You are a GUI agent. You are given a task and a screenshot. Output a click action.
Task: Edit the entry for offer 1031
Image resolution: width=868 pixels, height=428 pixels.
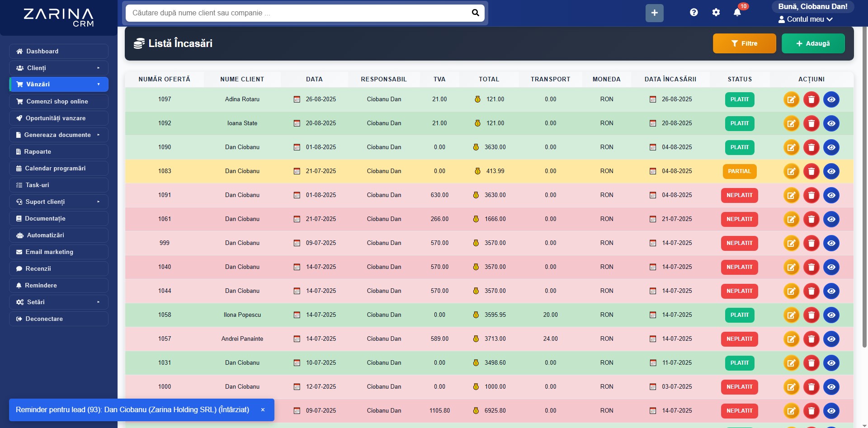[x=791, y=363]
